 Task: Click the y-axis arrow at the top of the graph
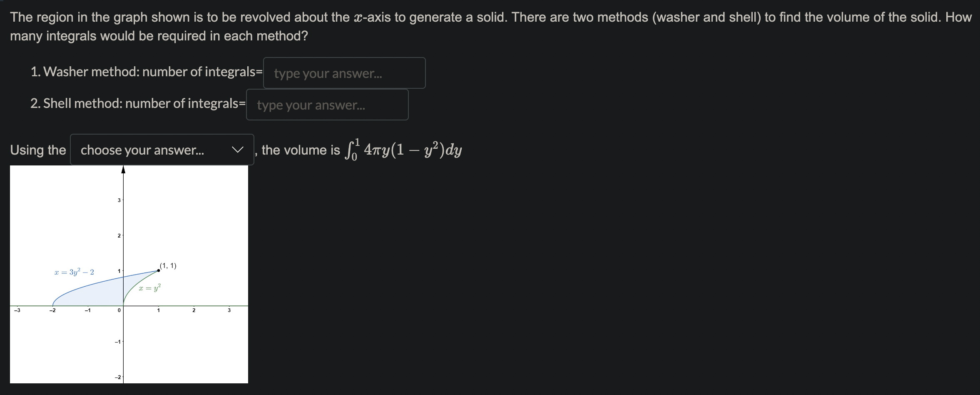click(x=123, y=169)
